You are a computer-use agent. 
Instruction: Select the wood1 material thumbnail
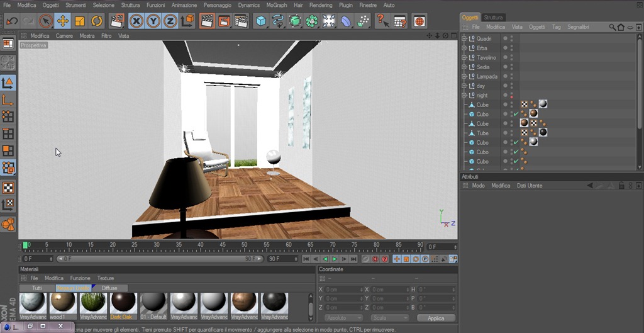coord(63,307)
